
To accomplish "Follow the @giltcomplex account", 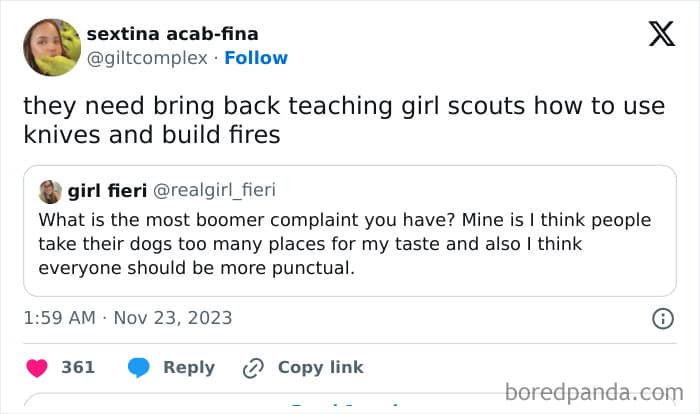I will [256, 58].
